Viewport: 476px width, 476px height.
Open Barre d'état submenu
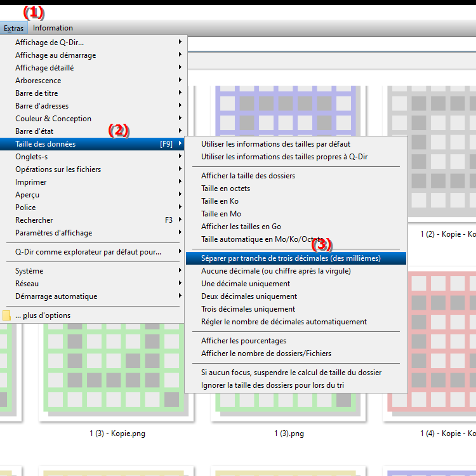92,131
